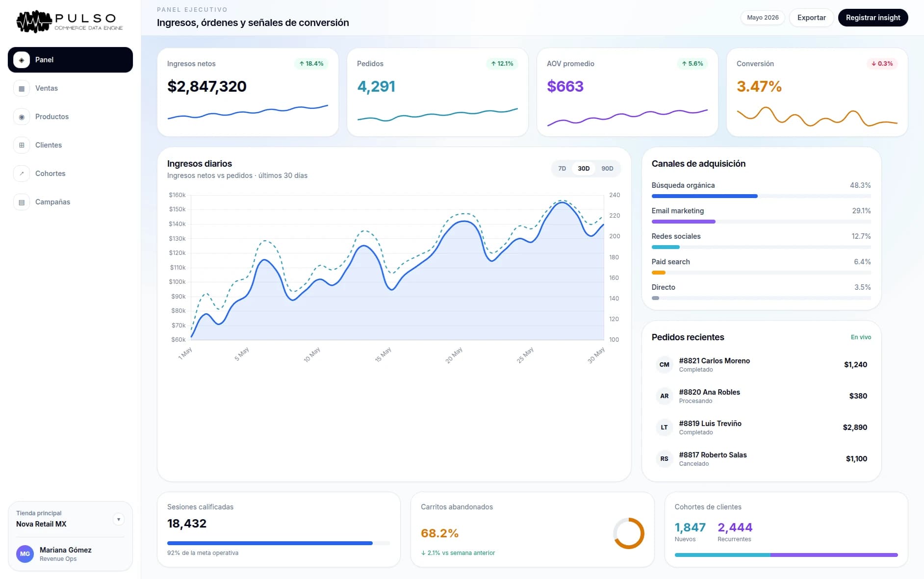Open order #8821 Carlos Moreno
The image size is (924, 579).
click(x=761, y=365)
